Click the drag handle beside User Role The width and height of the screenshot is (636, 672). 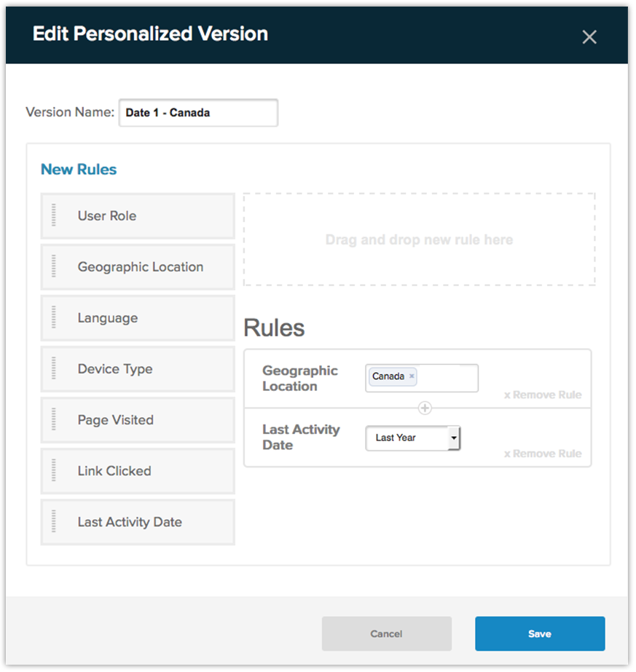[54, 216]
